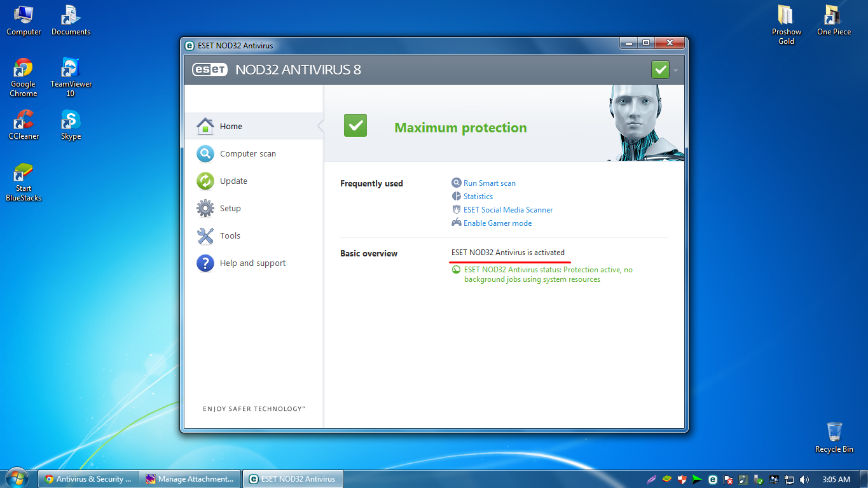Click the Setup gear icon
The height and width of the screenshot is (488, 868).
(205, 208)
